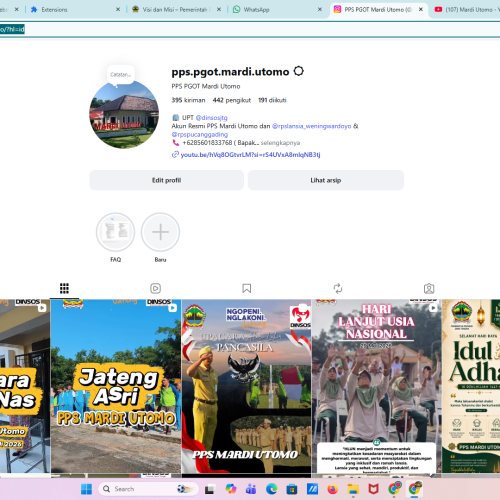Click the Edit profil button
Viewport: 500px width, 500px height.
(x=166, y=180)
